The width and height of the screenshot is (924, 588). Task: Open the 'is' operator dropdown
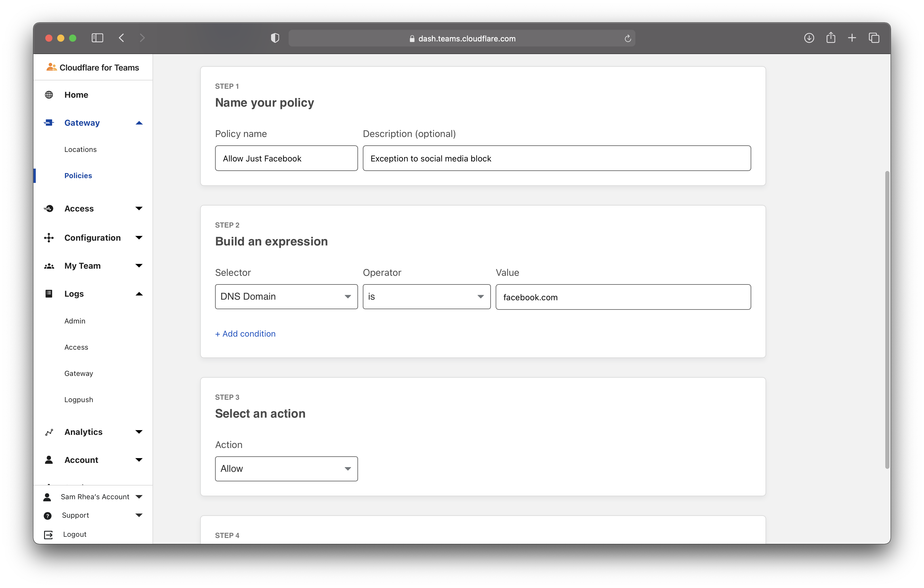(426, 297)
